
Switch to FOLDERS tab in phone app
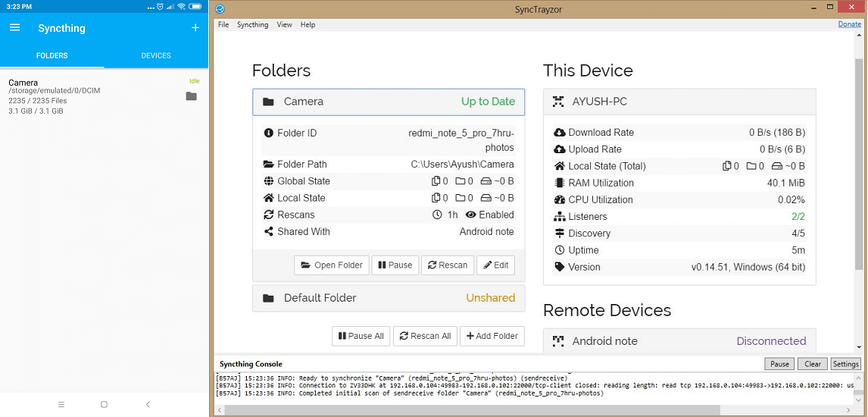(x=52, y=55)
